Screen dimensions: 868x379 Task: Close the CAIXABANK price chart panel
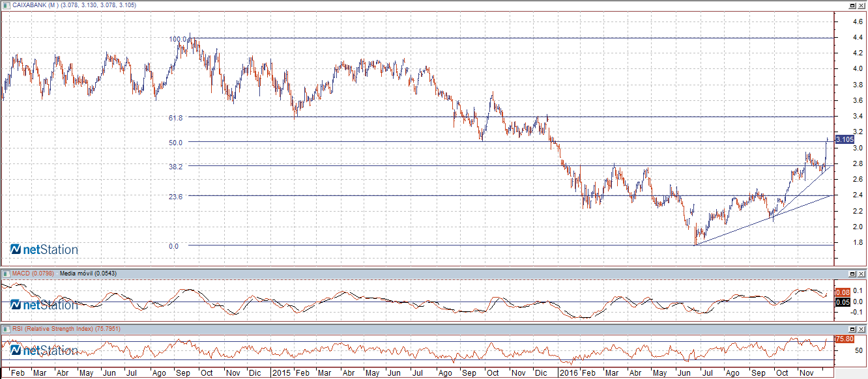(x=861, y=5)
